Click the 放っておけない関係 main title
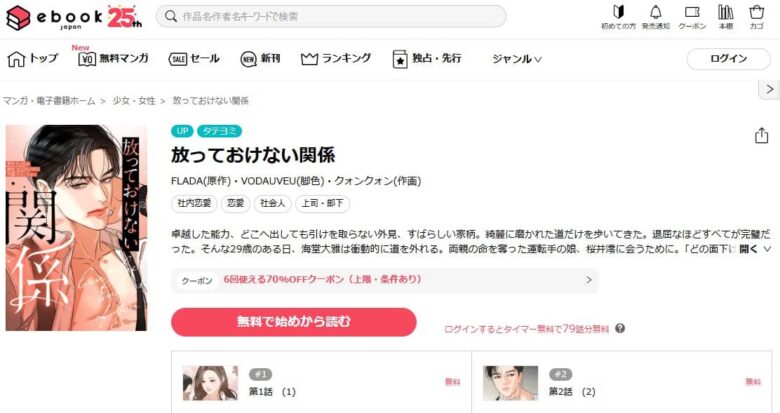The height and width of the screenshot is (413, 780). tap(253, 155)
